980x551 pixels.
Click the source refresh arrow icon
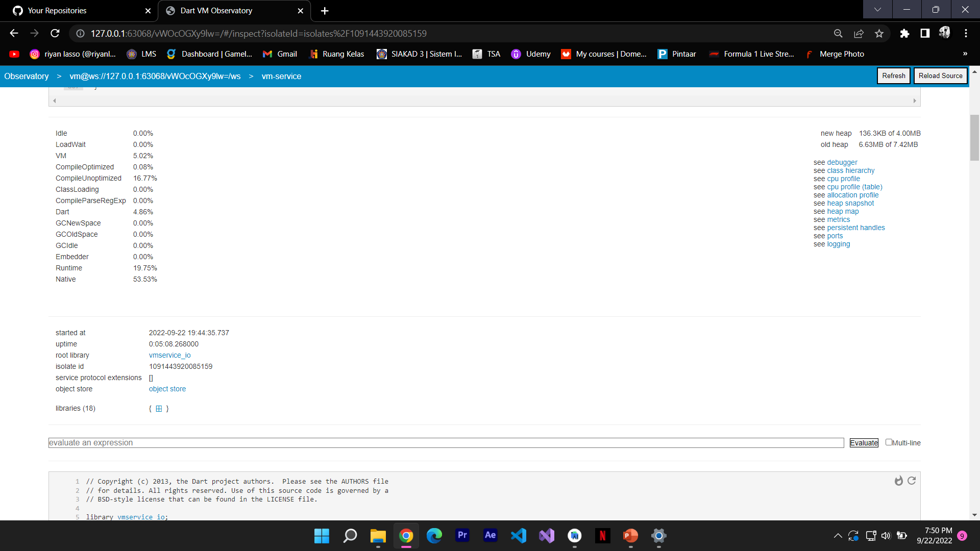(x=912, y=481)
